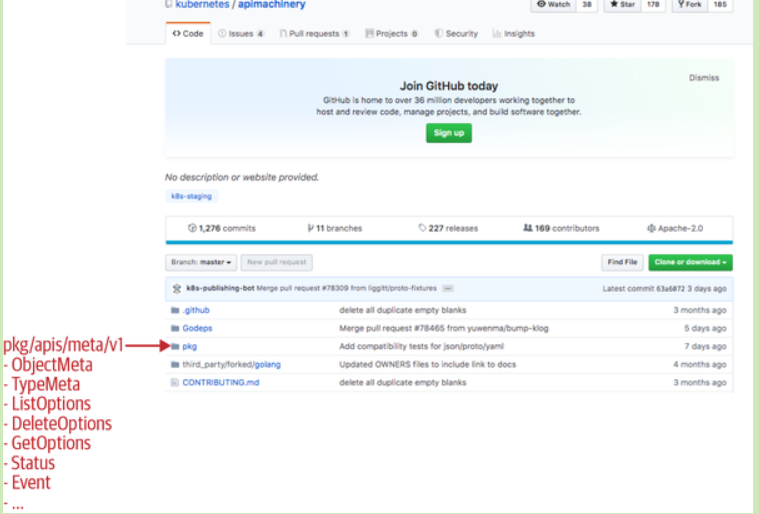This screenshot has width=759, height=514.
Task: Open commit 'Merge pull request #78465' message
Action: [x=444, y=328]
